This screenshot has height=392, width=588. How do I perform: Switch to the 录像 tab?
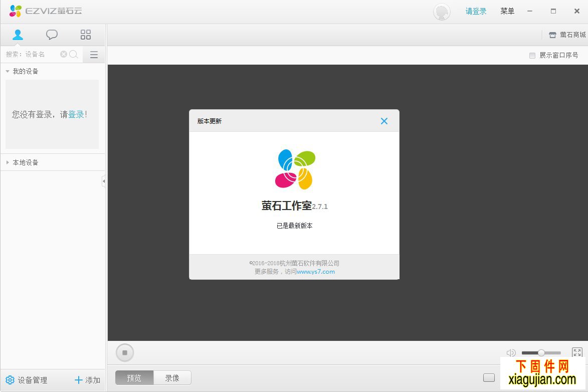[172, 378]
